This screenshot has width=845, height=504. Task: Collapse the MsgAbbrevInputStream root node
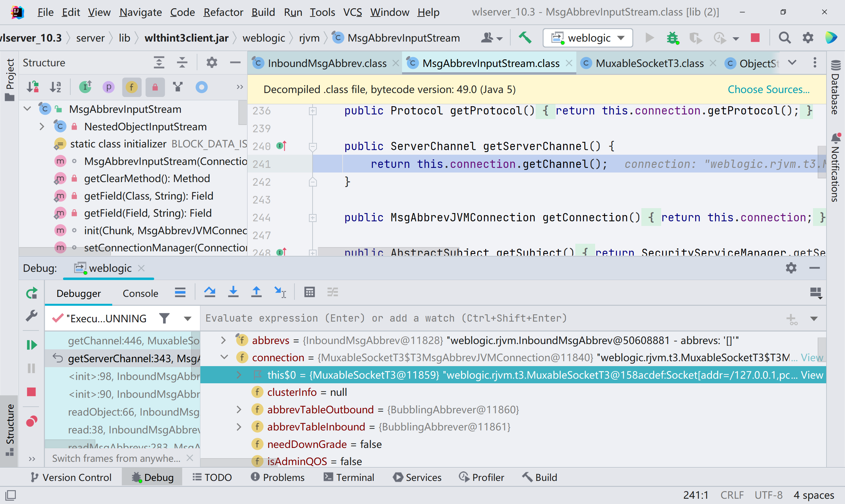[27, 109]
